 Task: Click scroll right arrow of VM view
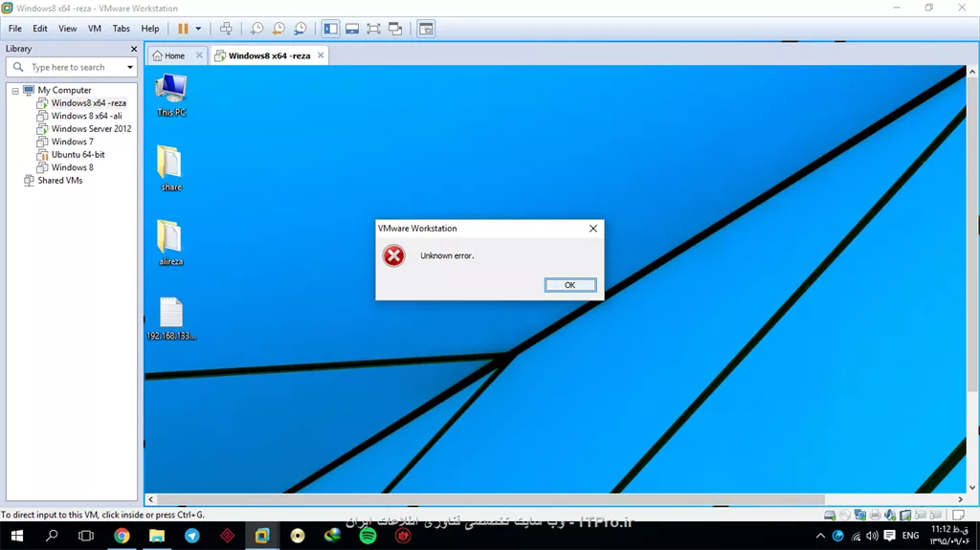click(961, 499)
